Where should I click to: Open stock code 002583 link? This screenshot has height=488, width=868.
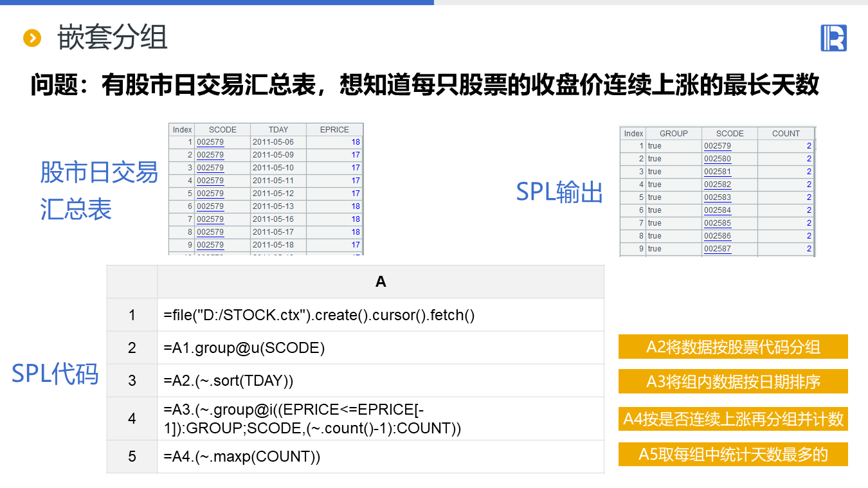coord(717,197)
